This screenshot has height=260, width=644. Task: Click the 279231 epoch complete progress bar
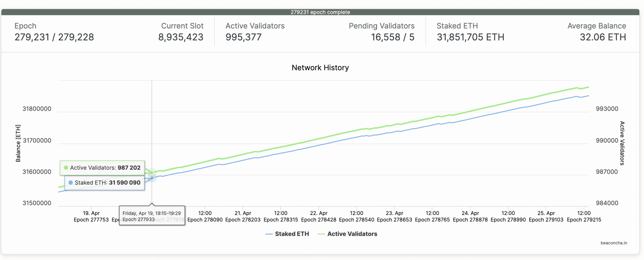pyautogui.click(x=320, y=12)
